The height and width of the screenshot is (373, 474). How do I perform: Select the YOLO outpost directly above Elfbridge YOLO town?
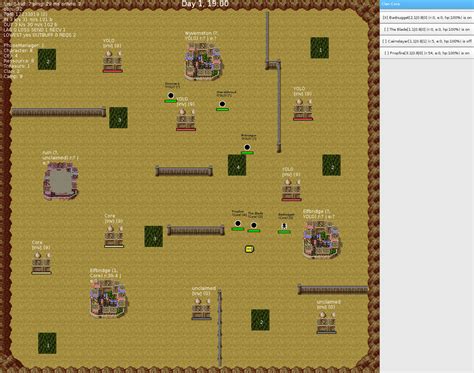tap(291, 190)
